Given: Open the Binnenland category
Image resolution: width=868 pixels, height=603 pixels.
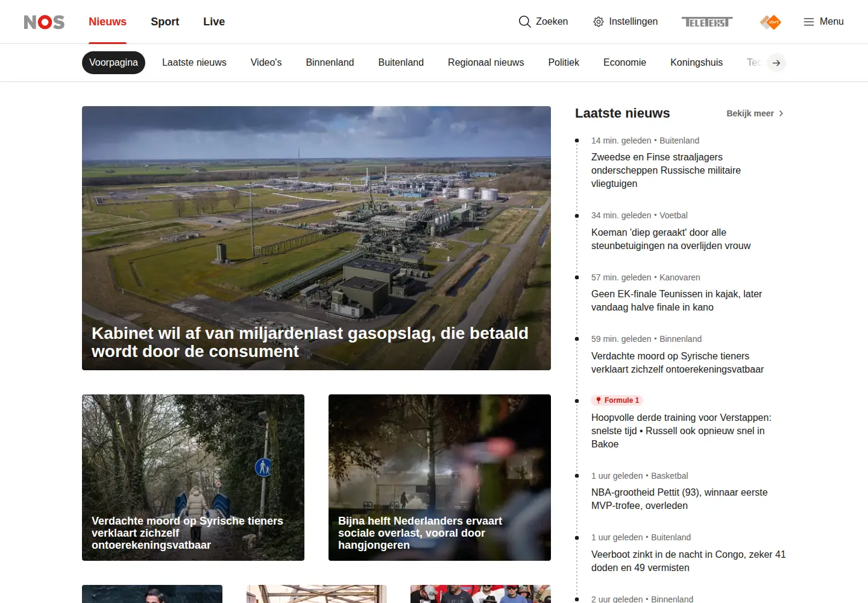Looking at the screenshot, I should point(330,63).
